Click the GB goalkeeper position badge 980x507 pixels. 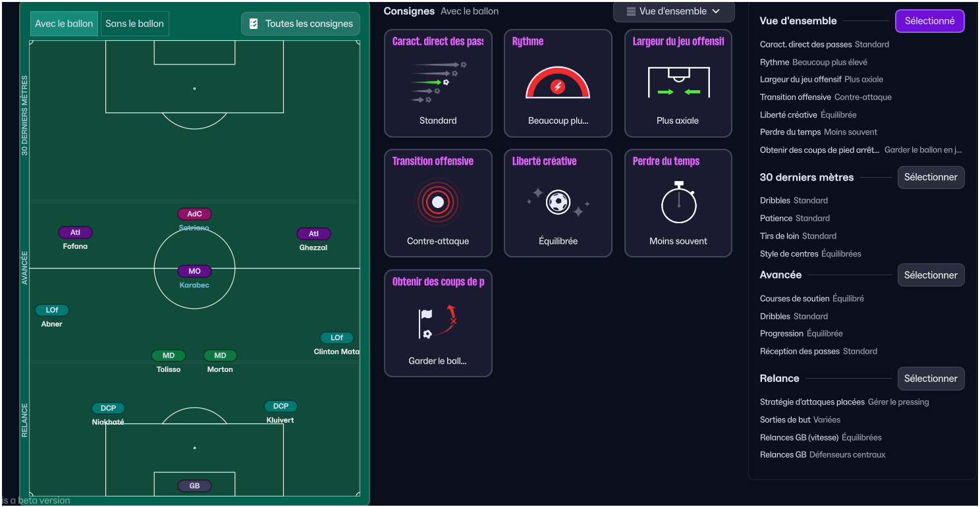(194, 486)
